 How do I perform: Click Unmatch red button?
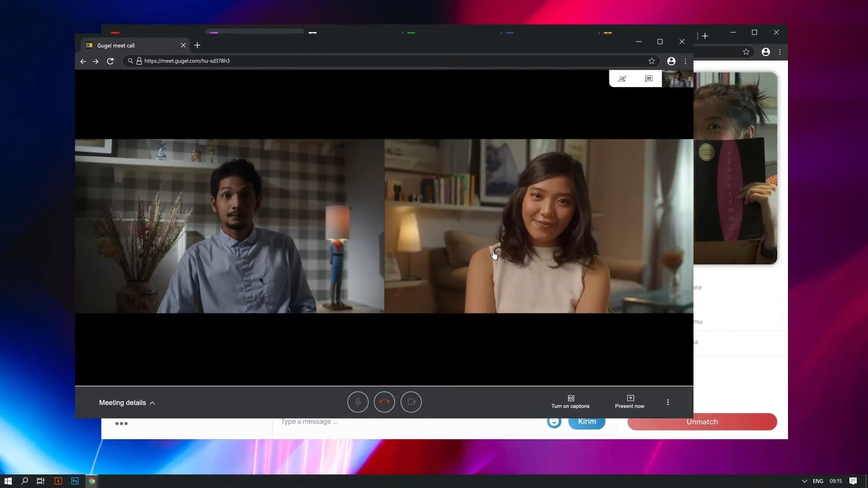click(x=702, y=422)
